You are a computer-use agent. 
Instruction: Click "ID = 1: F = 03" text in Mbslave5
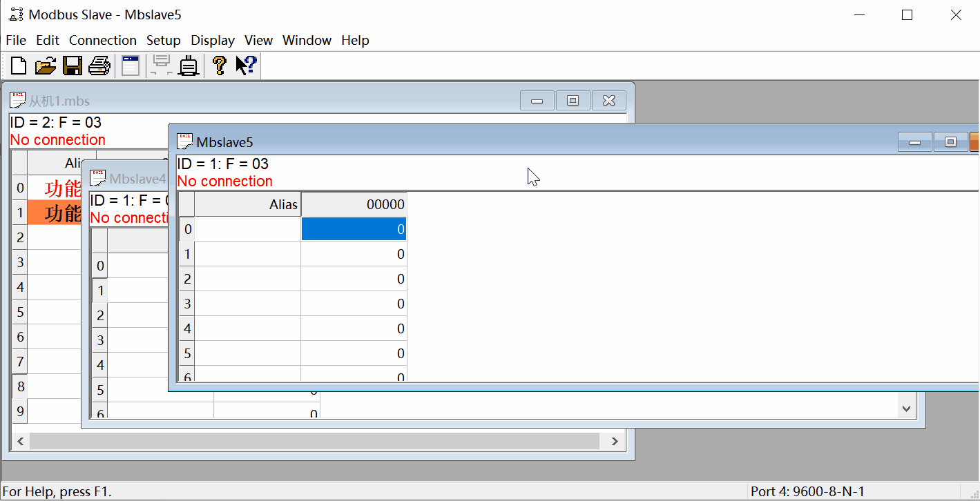pos(223,164)
